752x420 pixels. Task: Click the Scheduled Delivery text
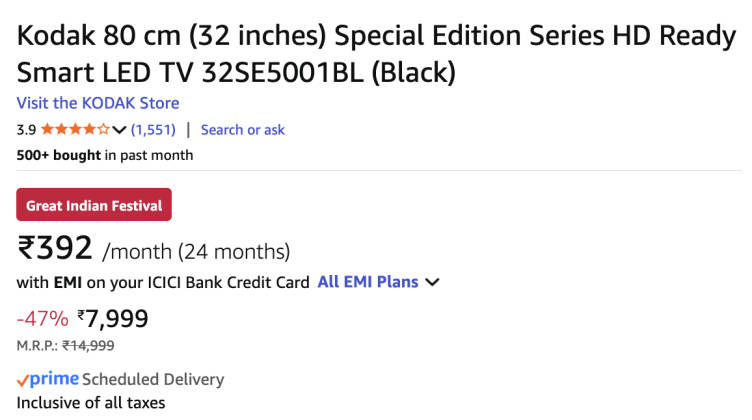point(153,379)
